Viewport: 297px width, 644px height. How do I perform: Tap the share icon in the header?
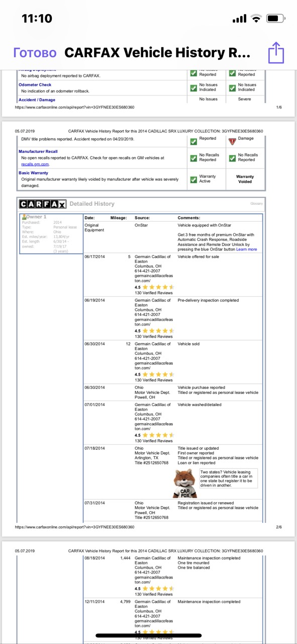276,53
